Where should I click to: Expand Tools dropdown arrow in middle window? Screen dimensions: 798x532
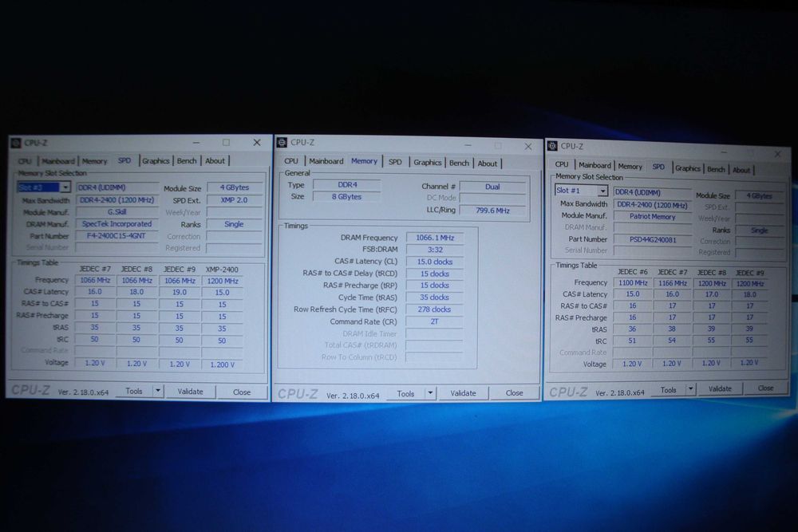[430, 392]
